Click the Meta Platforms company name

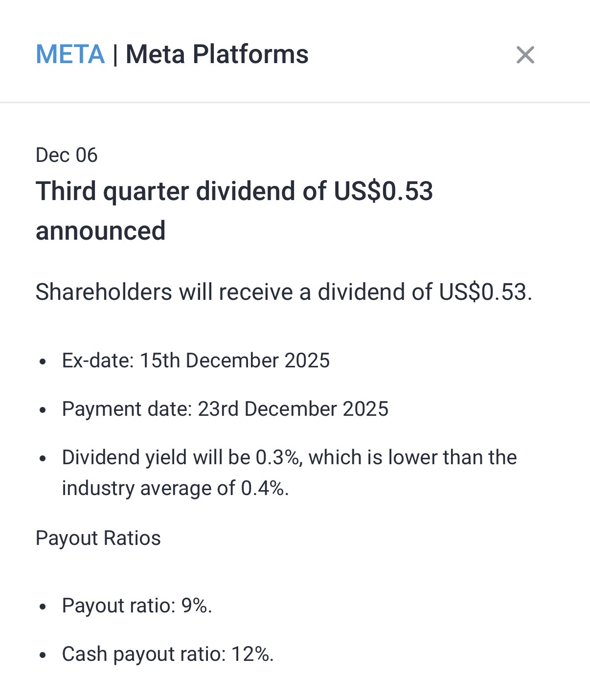[217, 54]
